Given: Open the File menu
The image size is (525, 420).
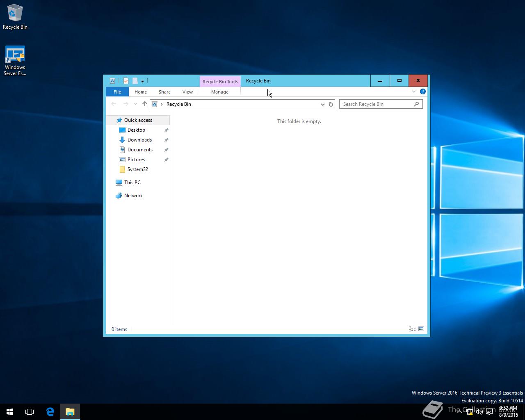Looking at the screenshot, I should (x=117, y=92).
